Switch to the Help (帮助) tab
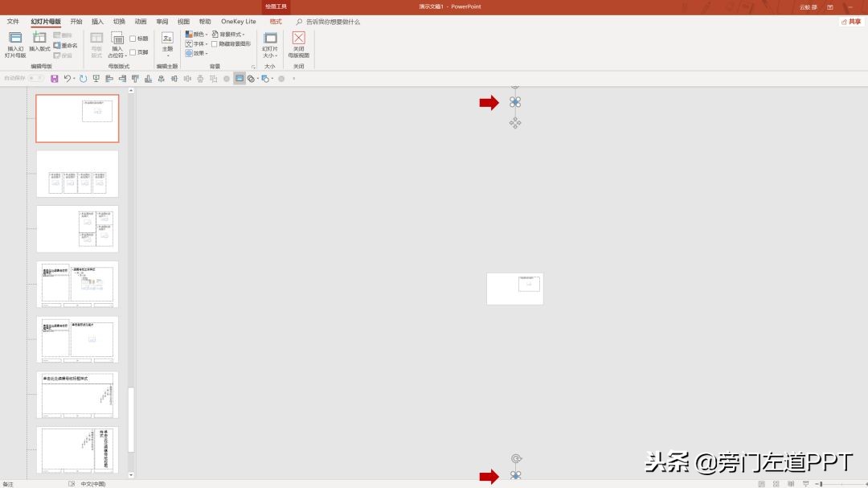The width and height of the screenshot is (868, 488). [x=205, y=22]
